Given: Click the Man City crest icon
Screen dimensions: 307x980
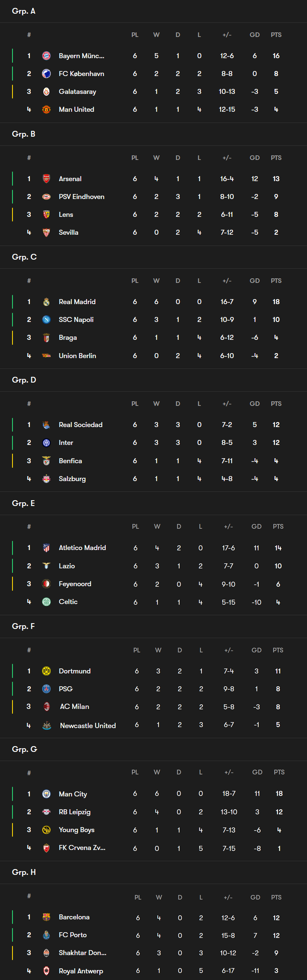Looking at the screenshot, I should tap(47, 794).
